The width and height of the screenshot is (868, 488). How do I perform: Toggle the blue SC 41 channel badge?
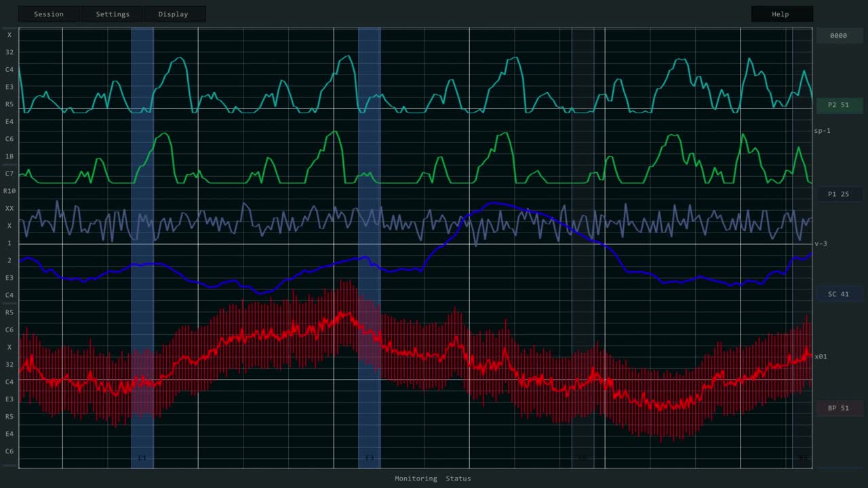[839, 294]
